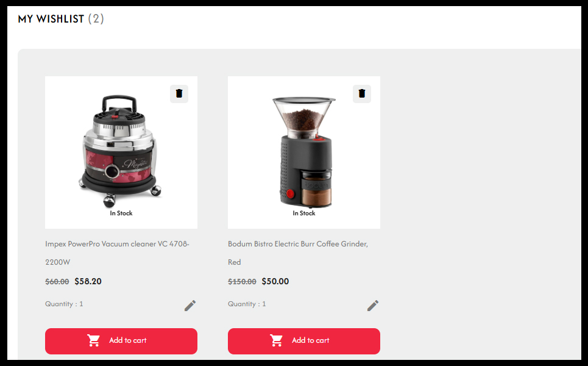588x366 pixels.
Task: Click the vacuum cleaner's In Stock label
Action: [x=121, y=213]
